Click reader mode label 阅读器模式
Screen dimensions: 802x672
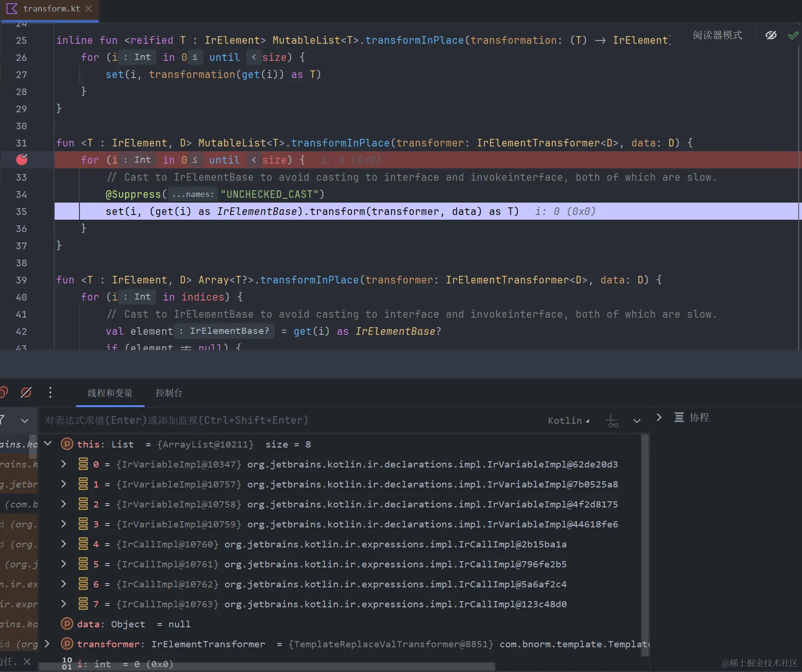(x=717, y=35)
